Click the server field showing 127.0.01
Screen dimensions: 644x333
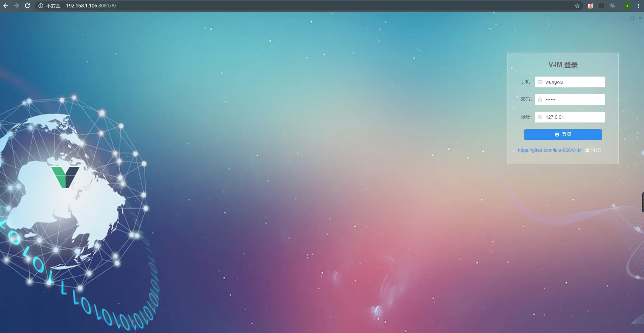pos(570,117)
